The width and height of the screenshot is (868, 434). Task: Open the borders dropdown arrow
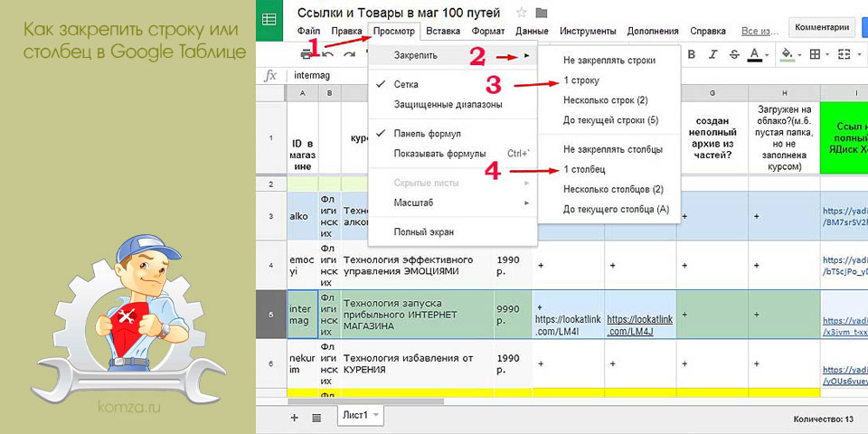tap(827, 55)
